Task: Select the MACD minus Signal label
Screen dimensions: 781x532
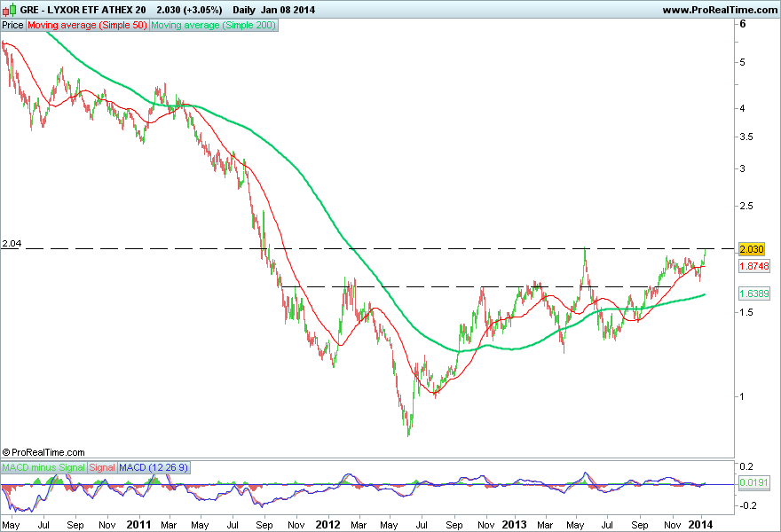Action: tap(43, 467)
